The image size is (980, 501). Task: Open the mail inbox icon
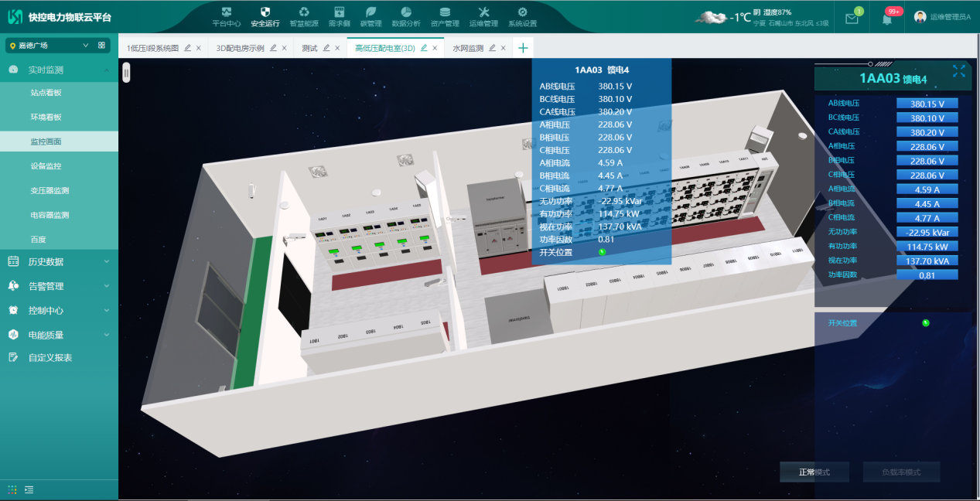point(852,19)
